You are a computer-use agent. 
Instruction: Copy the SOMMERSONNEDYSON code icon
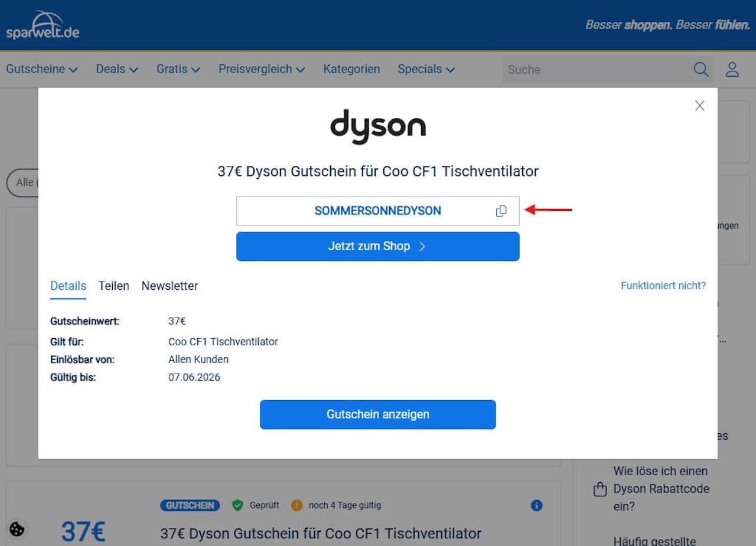pos(501,211)
